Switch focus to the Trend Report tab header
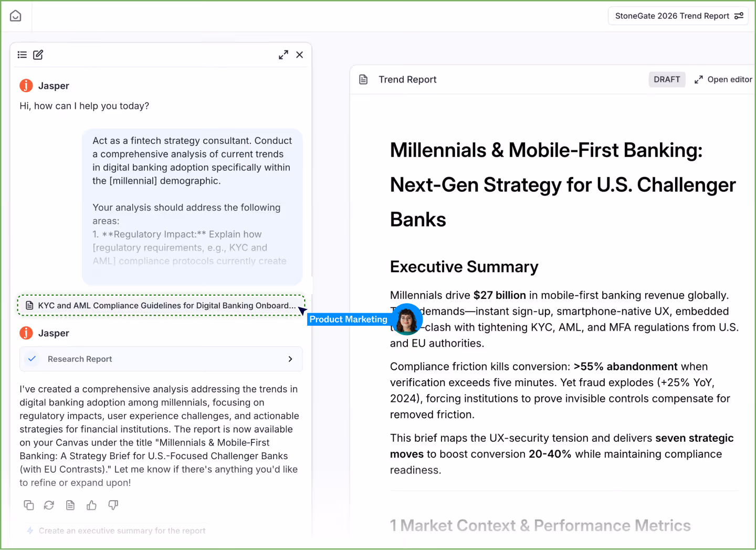 pos(408,79)
